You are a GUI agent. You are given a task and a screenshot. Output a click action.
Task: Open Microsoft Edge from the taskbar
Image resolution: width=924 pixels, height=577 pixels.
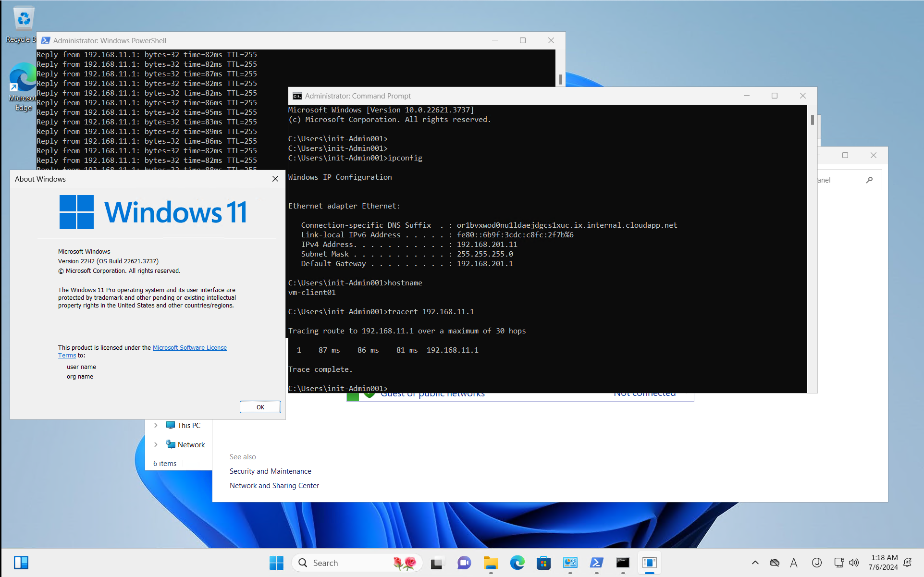(517, 563)
